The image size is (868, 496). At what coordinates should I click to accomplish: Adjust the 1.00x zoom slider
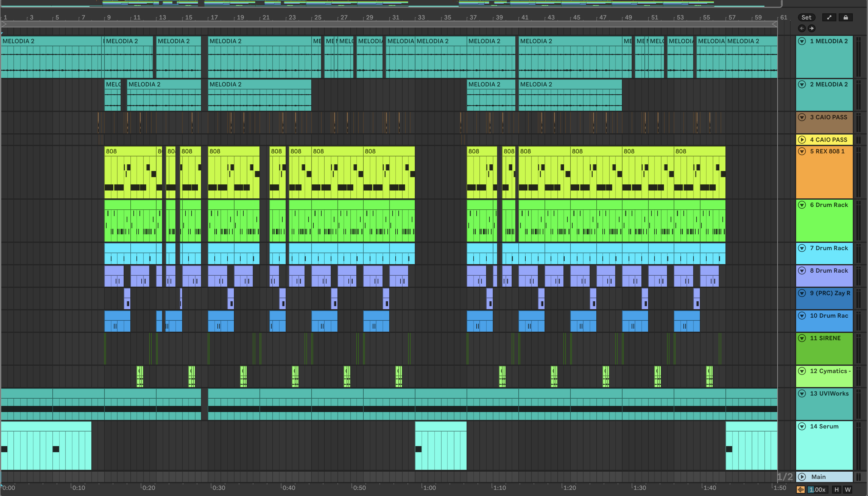click(x=818, y=490)
